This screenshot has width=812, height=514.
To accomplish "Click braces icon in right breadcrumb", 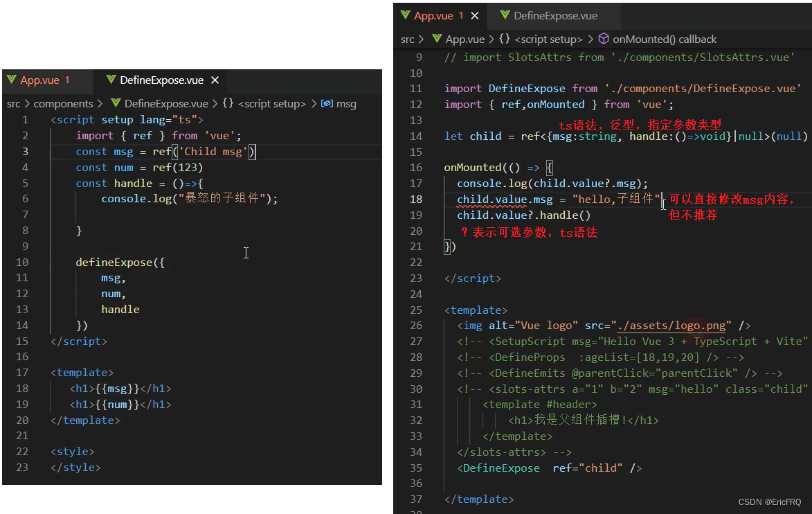I will pos(505,39).
